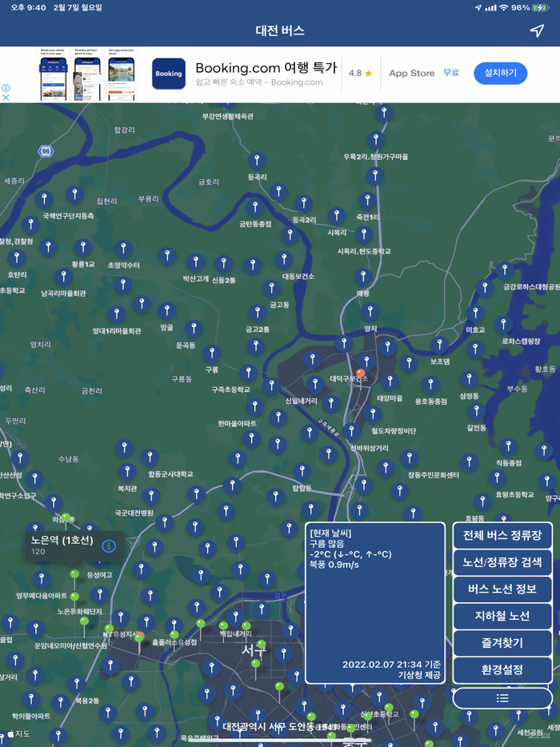Tap the Wi-Fi icon in status bar
The width and height of the screenshot is (560, 747).
[504, 8]
